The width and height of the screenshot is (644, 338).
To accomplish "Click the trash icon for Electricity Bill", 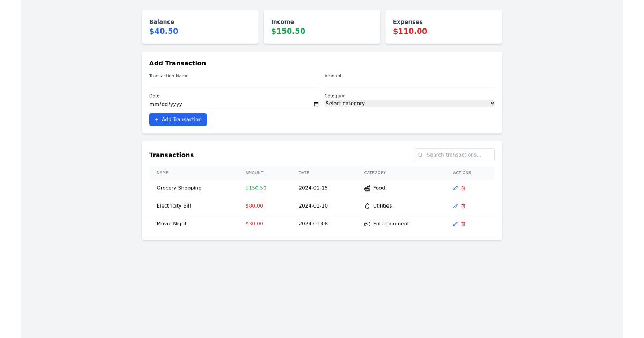I will (463, 205).
